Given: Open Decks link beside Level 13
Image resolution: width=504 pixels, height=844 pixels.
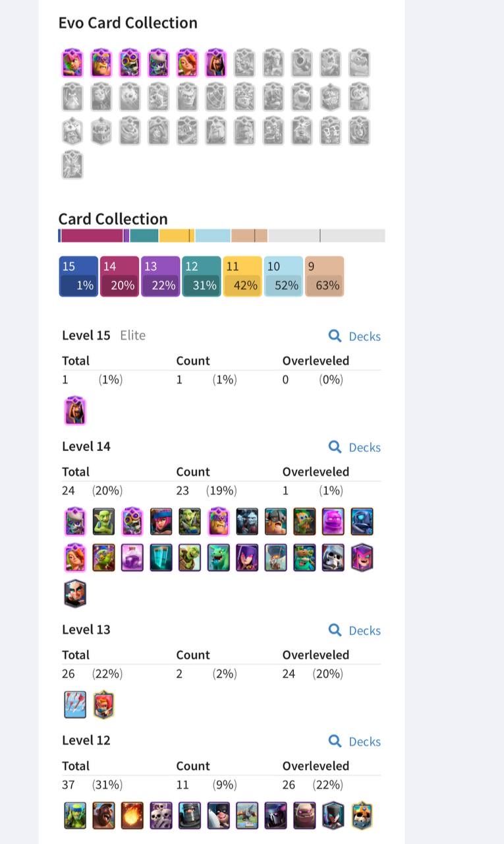Looking at the screenshot, I should (x=354, y=630).
